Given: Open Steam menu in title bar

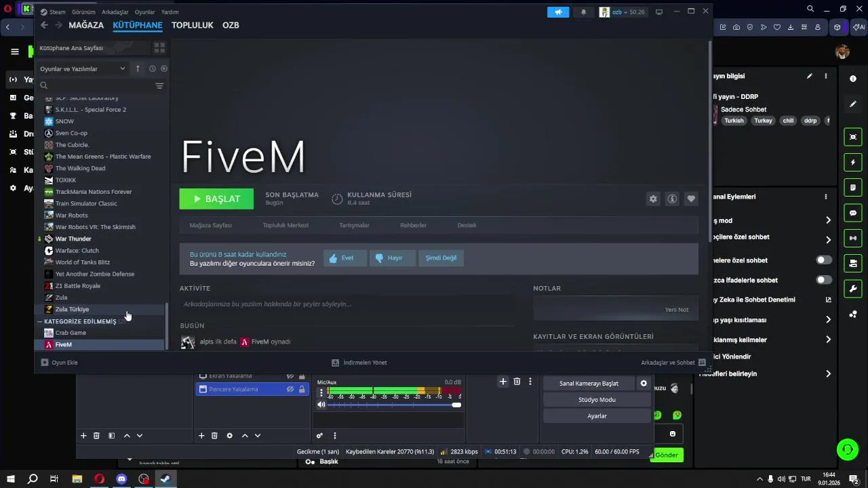Looking at the screenshot, I should (53, 12).
